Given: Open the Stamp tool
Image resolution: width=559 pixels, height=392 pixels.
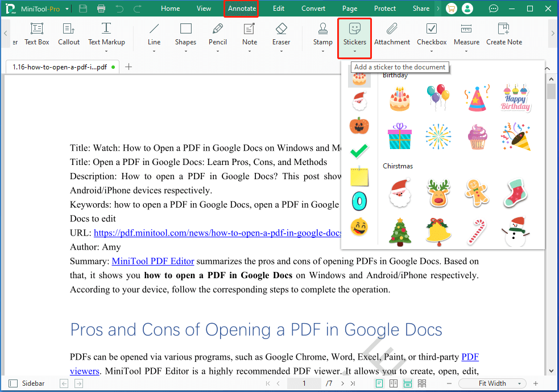Looking at the screenshot, I should click(x=322, y=37).
